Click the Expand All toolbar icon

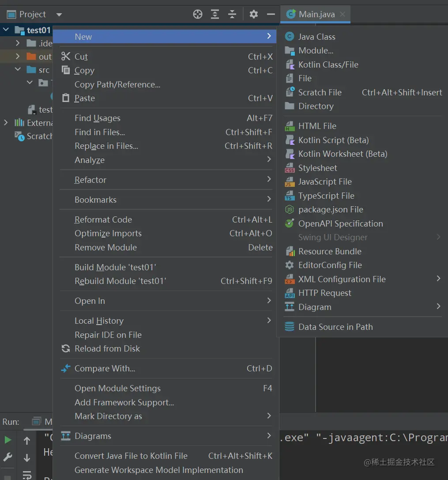pos(215,14)
